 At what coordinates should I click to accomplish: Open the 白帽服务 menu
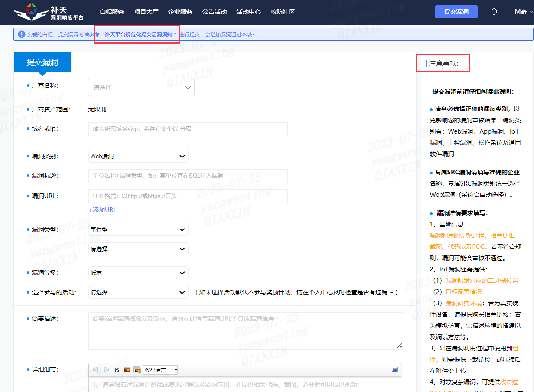coord(112,12)
